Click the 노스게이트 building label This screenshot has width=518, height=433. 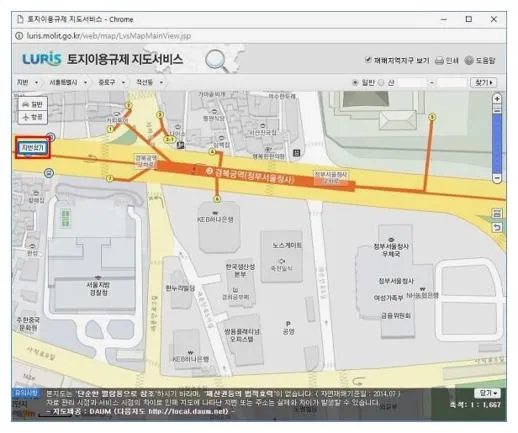point(287,245)
